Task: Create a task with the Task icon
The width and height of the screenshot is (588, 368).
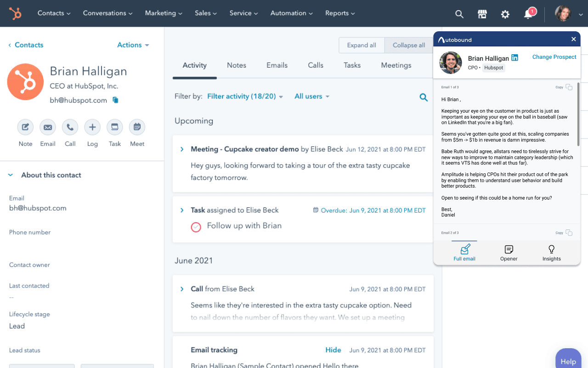Action: pyautogui.click(x=114, y=127)
